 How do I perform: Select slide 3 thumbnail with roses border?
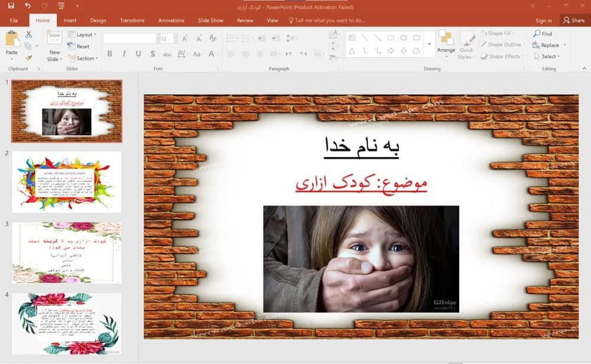click(67, 253)
